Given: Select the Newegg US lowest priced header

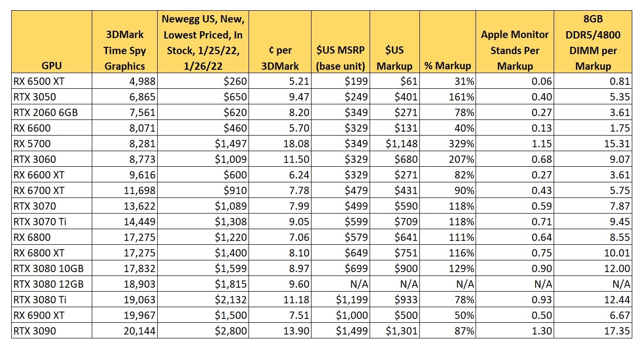Looking at the screenshot, I should 203,42.
